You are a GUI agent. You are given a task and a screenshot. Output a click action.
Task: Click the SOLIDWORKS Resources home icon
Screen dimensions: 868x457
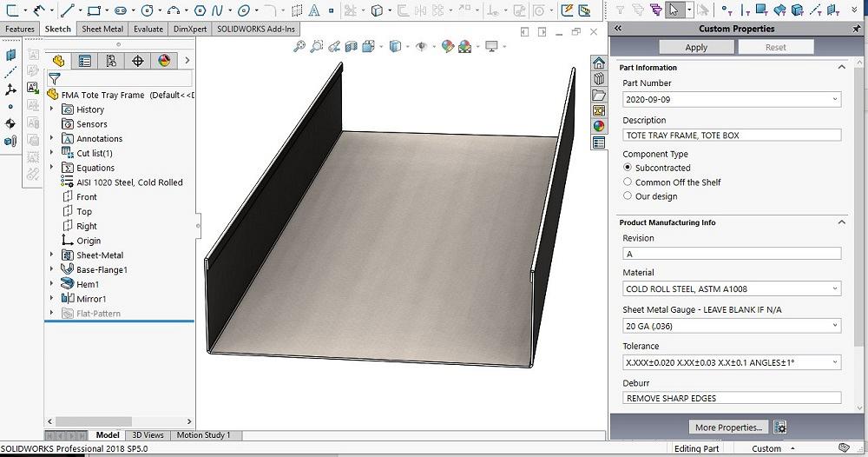tap(599, 63)
